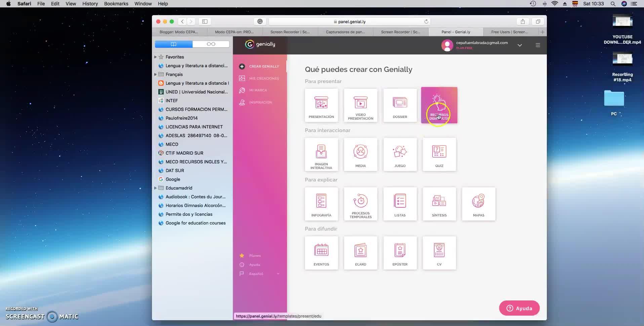This screenshot has height=326, width=644.
Task: Go forward with Safari's forward arrow
Action: pos(191,22)
